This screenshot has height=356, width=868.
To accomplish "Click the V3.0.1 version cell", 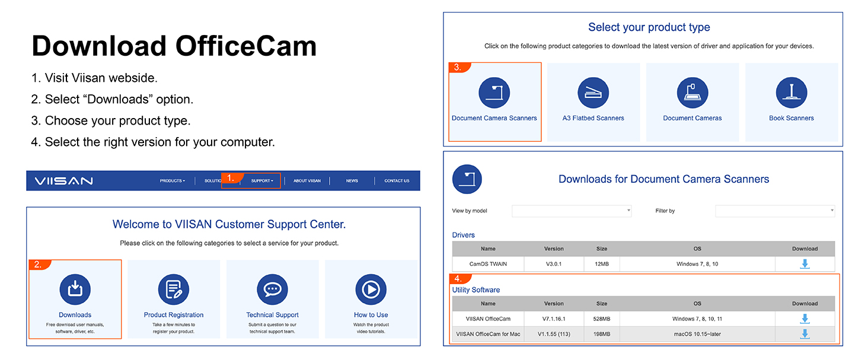I will [x=554, y=264].
